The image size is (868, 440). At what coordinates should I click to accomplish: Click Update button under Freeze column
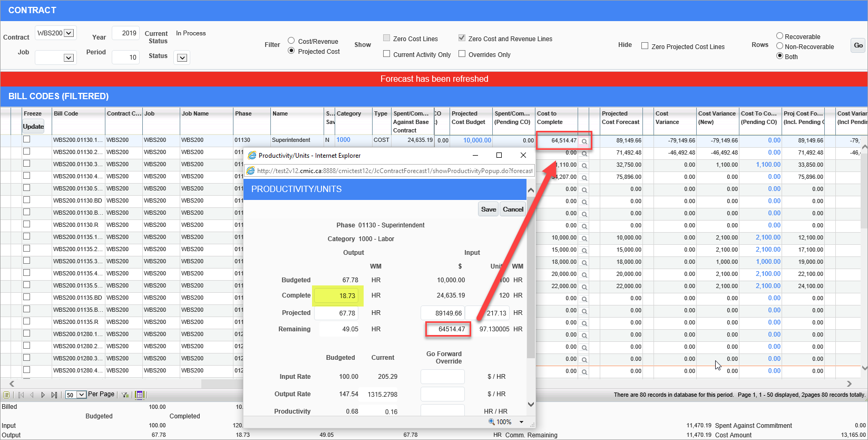click(x=33, y=127)
